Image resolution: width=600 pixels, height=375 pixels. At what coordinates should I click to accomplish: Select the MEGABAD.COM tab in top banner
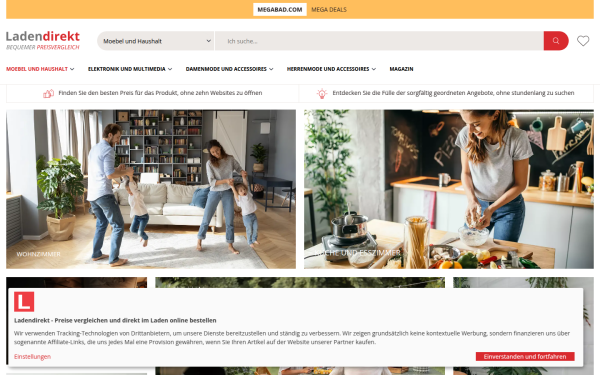(x=280, y=10)
